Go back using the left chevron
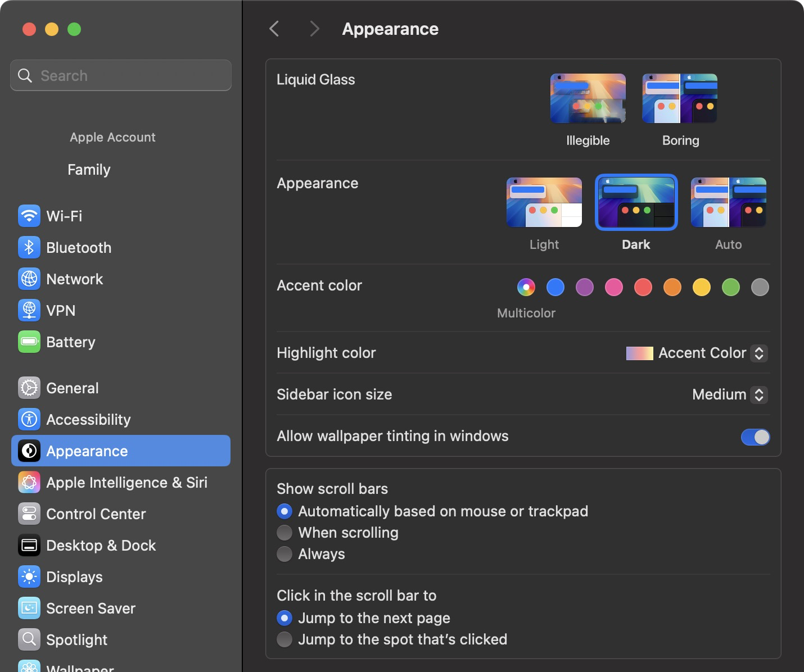This screenshot has width=804, height=672. [274, 29]
